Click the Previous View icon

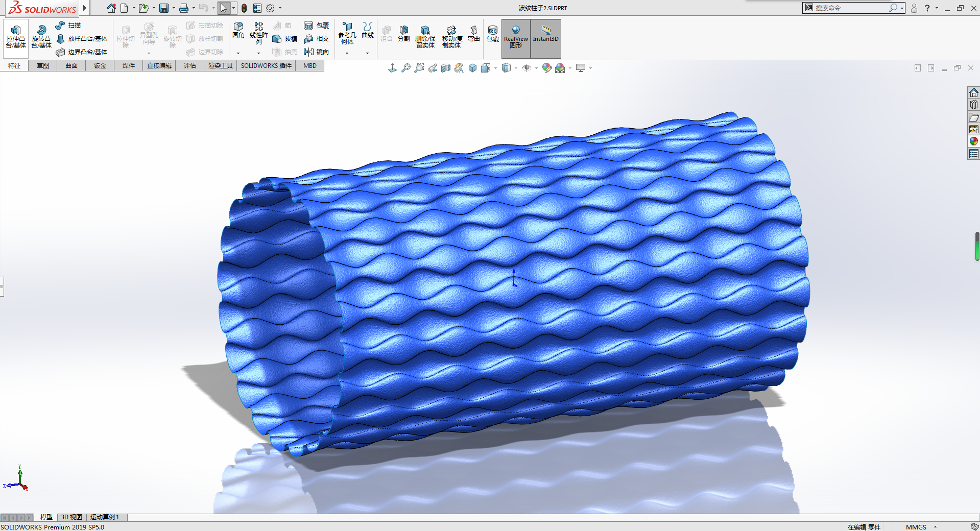[x=433, y=68]
